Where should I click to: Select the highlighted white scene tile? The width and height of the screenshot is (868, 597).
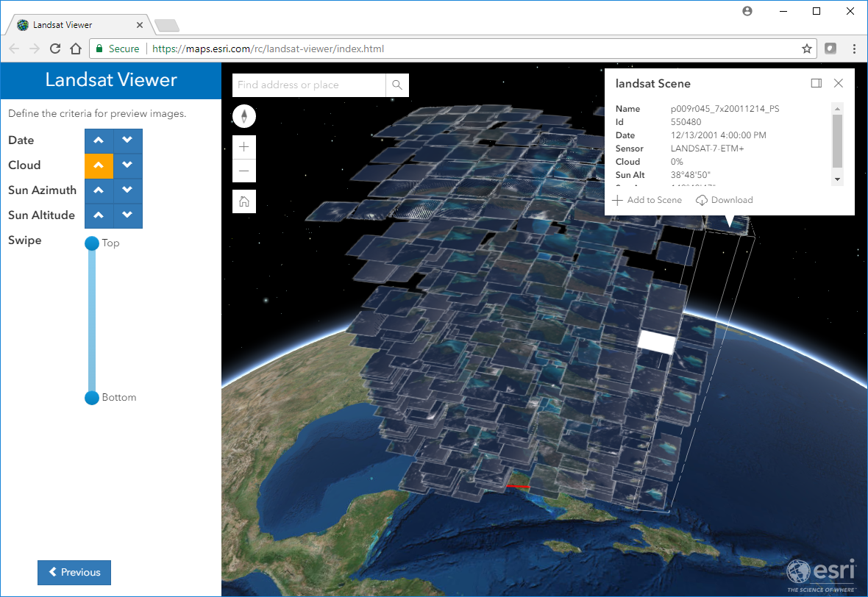click(657, 343)
